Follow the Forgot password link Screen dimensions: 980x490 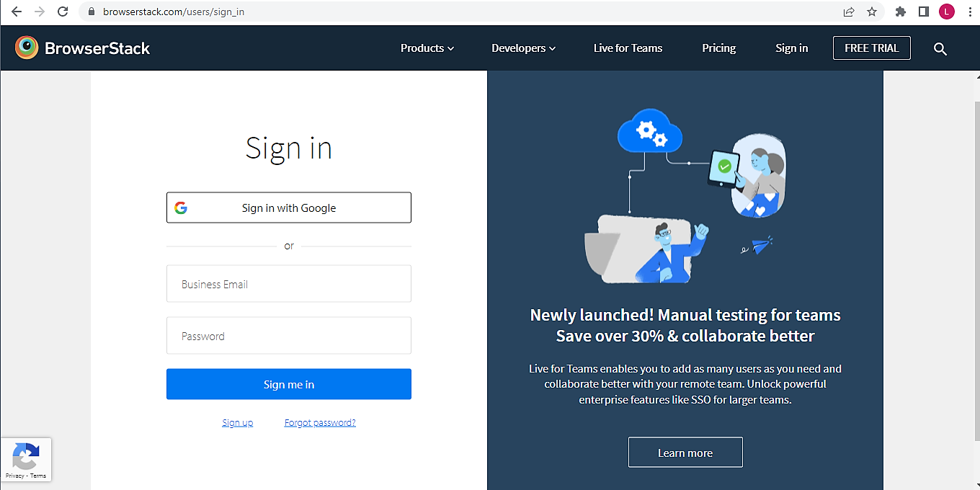(320, 423)
